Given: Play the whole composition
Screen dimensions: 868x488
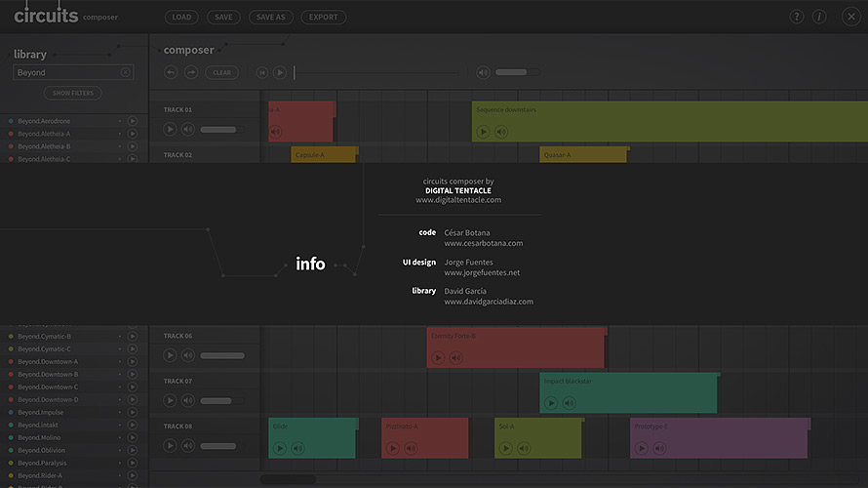Looking at the screenshot, I should pos(280,72).
